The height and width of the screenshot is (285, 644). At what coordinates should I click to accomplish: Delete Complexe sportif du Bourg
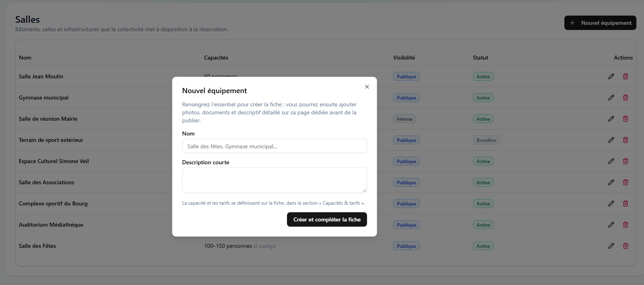[626, 203]
